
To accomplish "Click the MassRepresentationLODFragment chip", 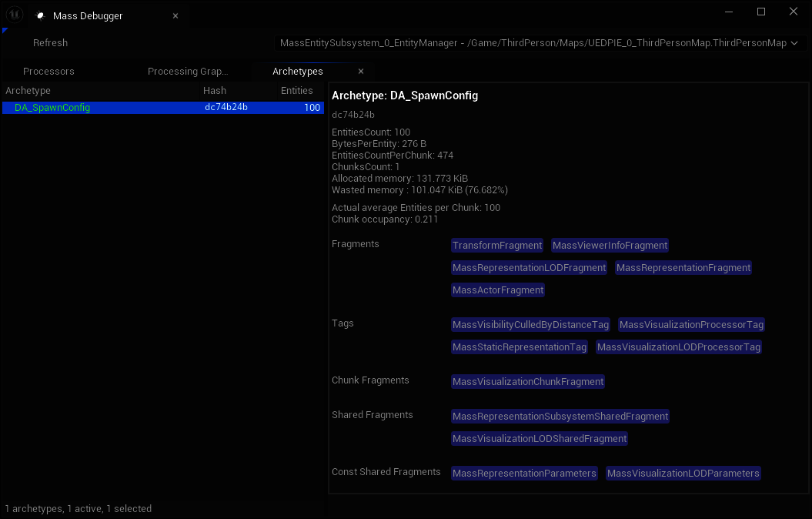I will (x=529, y=268).
